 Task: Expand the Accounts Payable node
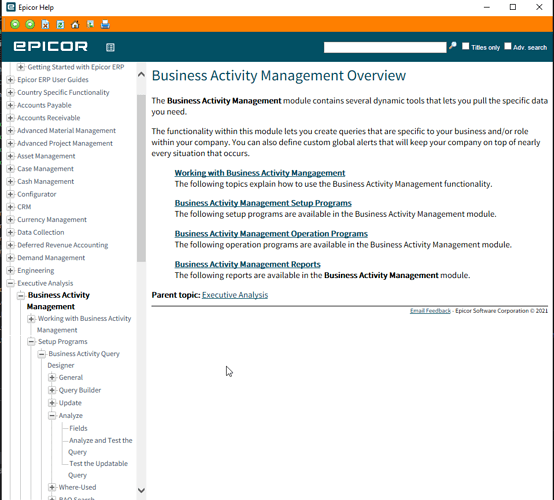click(x=11, y=105)
